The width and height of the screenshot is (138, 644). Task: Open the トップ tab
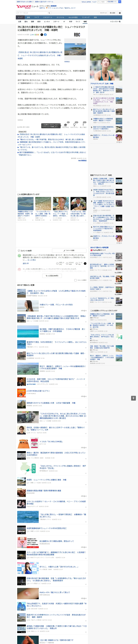[20, 17]
